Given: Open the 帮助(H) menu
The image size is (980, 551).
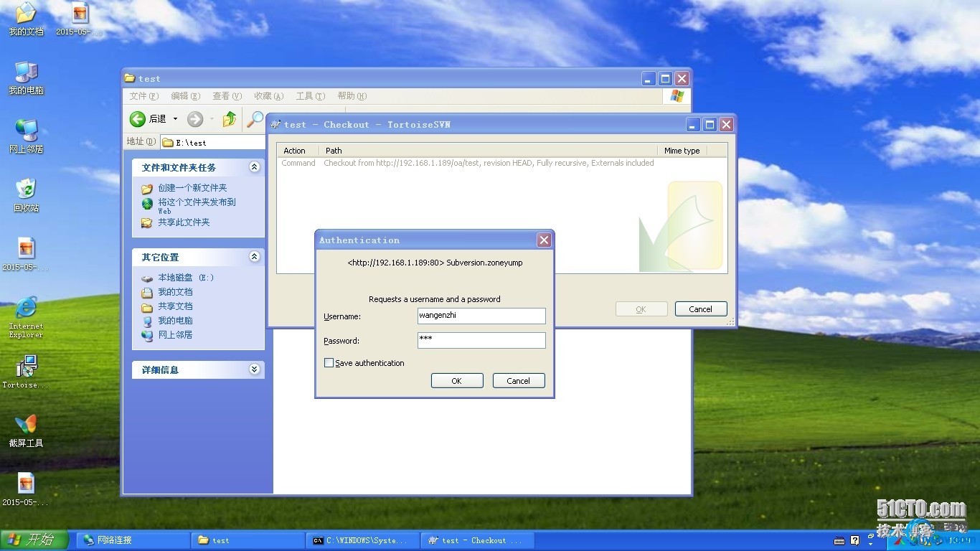Looking at the screenshot, I should pos(352,96).
